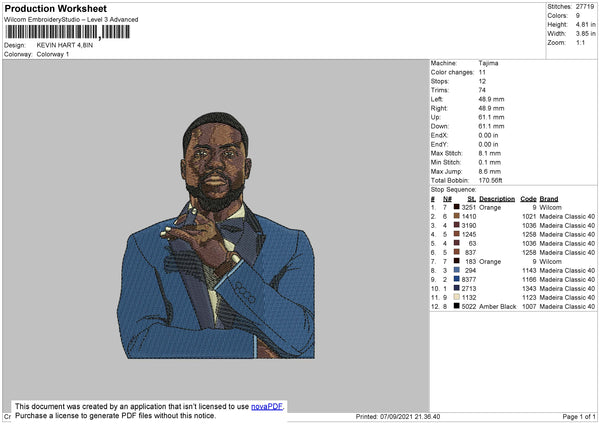Click code 1343 in the stop sequence
The width and height of the screenshot is (600, 424).
coord(529,289)
